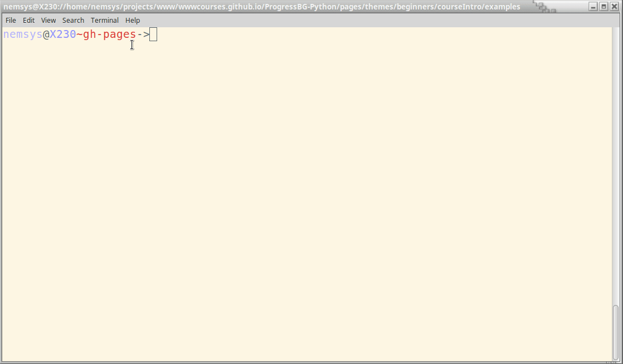Minimize the terminal window
Viewport: 623px width, 364px height.
tap(593, 7)
